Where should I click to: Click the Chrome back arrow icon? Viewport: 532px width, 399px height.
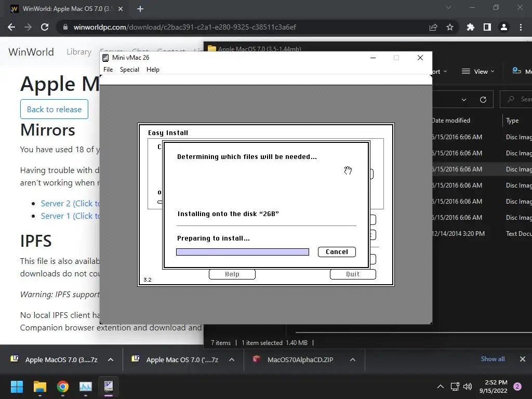11,27
